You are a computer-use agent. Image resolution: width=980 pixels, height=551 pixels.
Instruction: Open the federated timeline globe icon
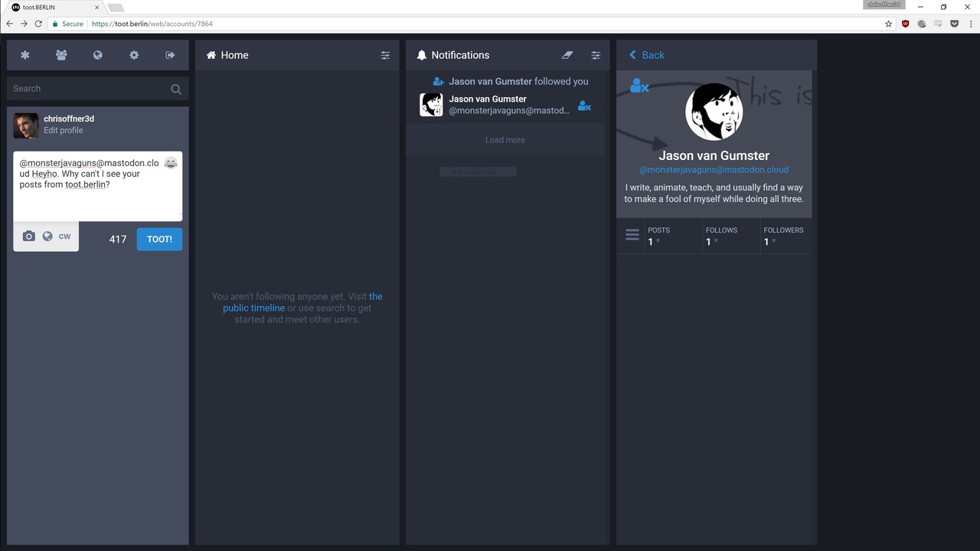point(98,55)
